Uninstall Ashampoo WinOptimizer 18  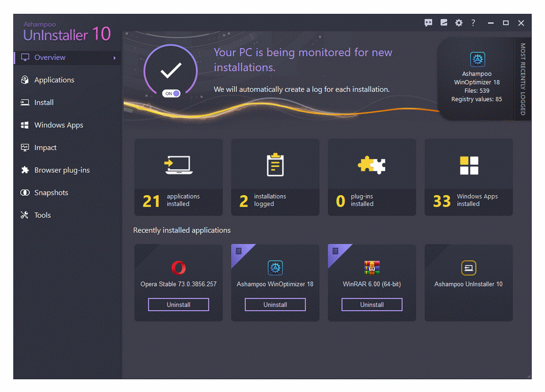pos(275,305)
